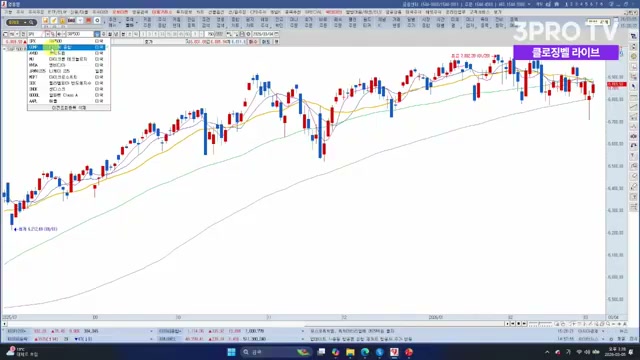
Task: Click the yellow lock icon in the main toolbar
Action: [x=62, y=20]
